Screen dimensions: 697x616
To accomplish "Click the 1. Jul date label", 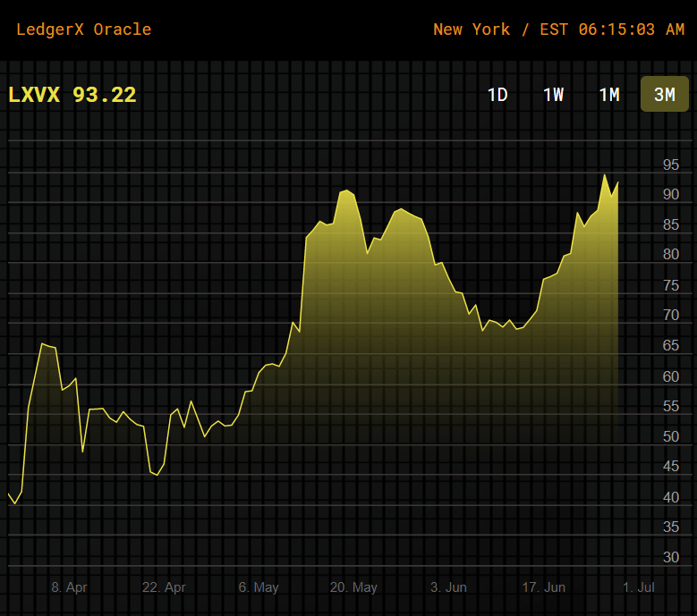I will [639, 587].
